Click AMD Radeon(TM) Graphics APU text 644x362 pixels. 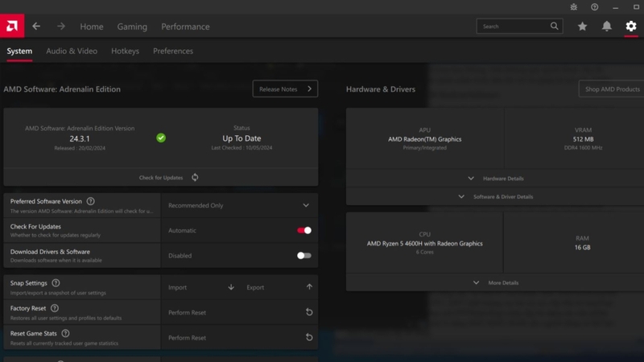point(425,139)
